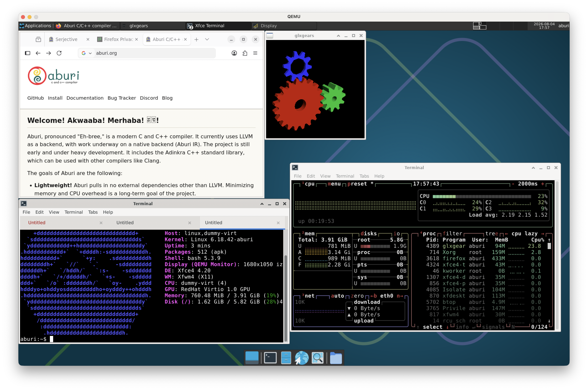The height and width of the screenshot is (390, 588).
Task: Go back in Firefox
Action: tap(38, 53)
